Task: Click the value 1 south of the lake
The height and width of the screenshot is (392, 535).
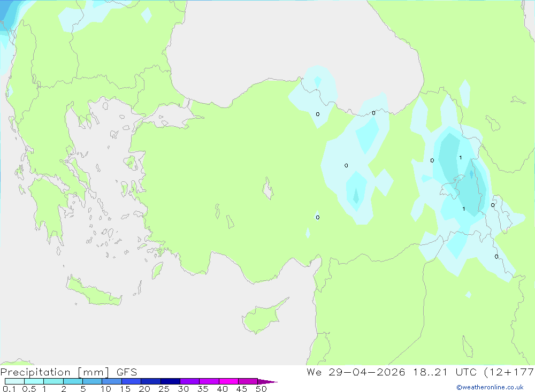Action: tap(464, 209)
